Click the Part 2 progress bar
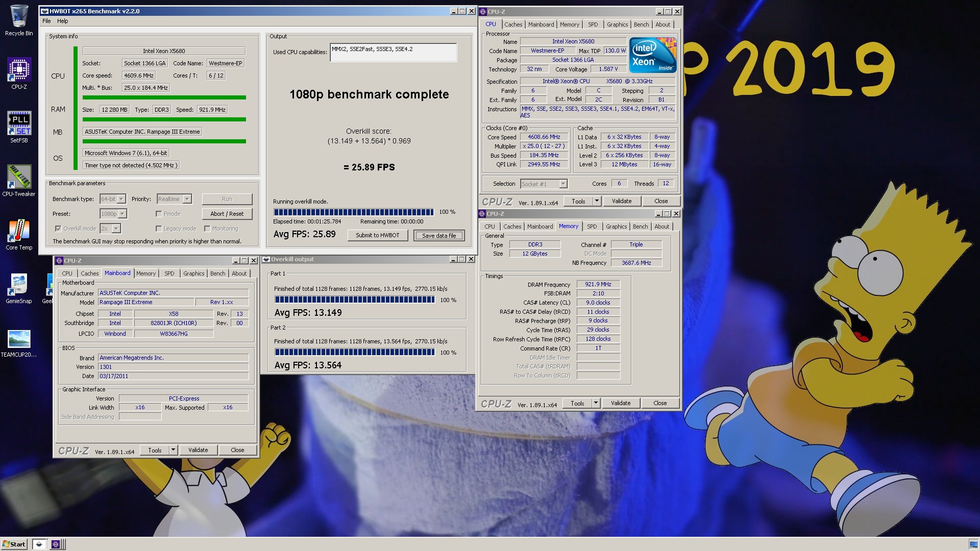Image resolution: width=980 pixels, height=551 pixels. [355, 352]
